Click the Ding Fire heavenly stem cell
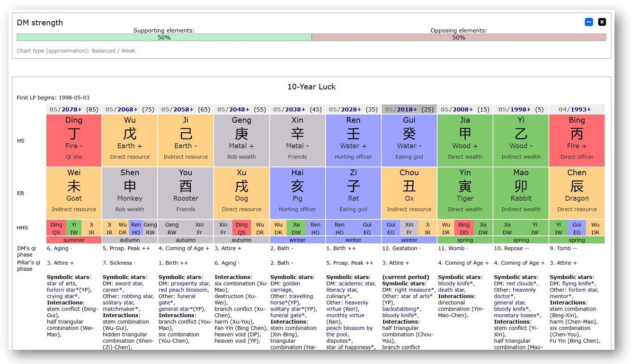The height and width of the screenshot is (364, 631). pos(74,140)
